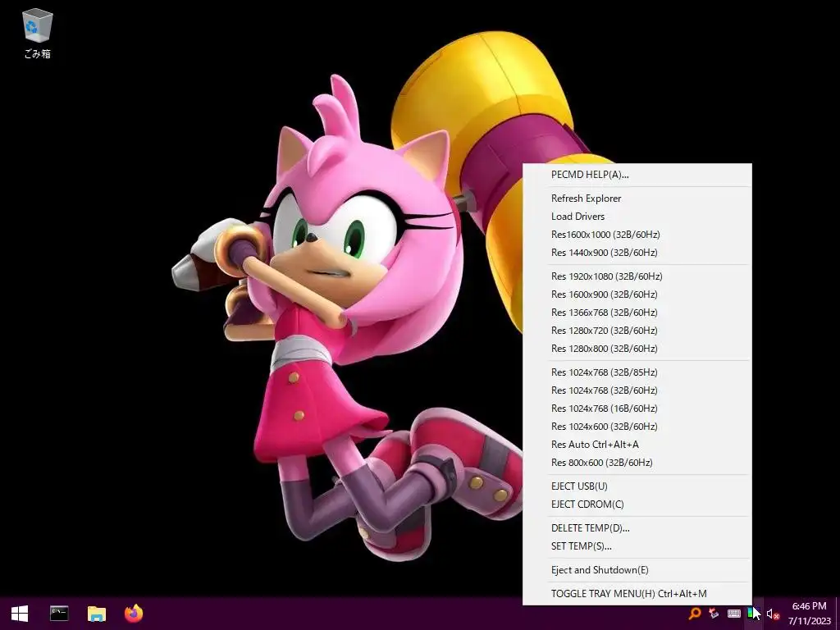Apply Res 1024x768 (32B/60Hz)

click(x=637, y=390)
